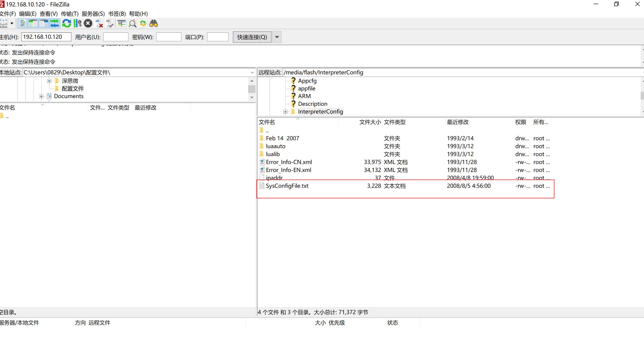Open the Quickconnect history dropdown arrow
Viewport: 644px width, 355px height.
tap(277, 37)
